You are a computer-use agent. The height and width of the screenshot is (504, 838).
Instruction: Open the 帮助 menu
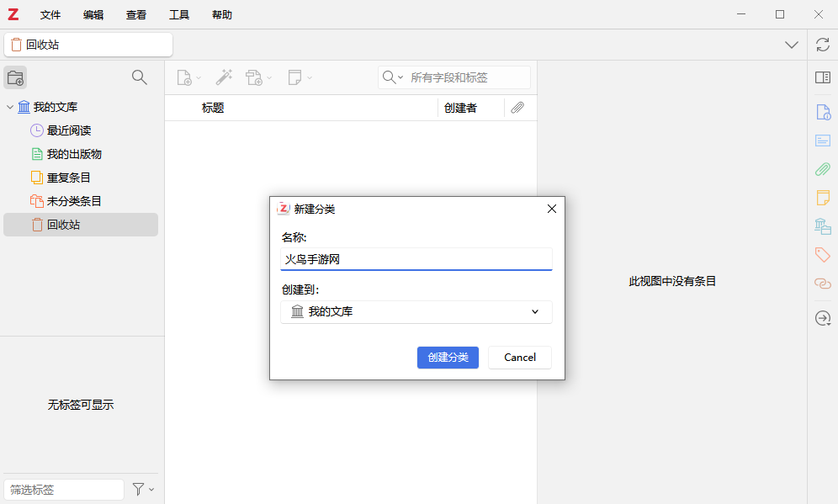coord(222,15)
